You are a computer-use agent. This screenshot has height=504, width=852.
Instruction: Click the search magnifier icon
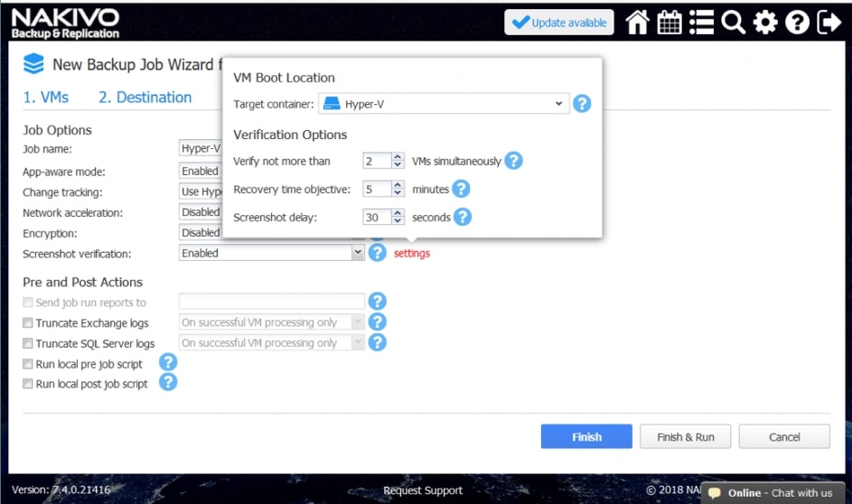(733, 23)
